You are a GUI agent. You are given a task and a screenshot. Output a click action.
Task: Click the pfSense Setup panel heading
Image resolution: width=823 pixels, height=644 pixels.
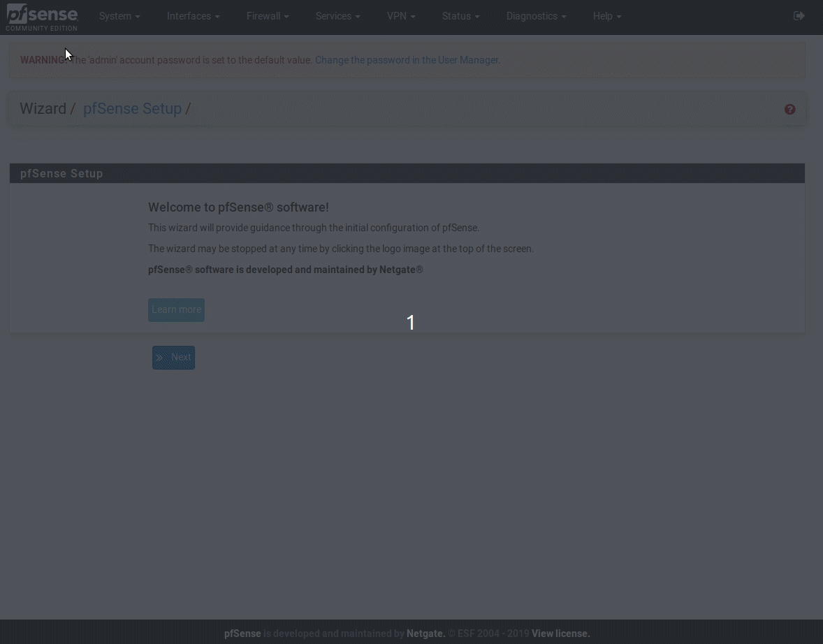tap(61, 174)
